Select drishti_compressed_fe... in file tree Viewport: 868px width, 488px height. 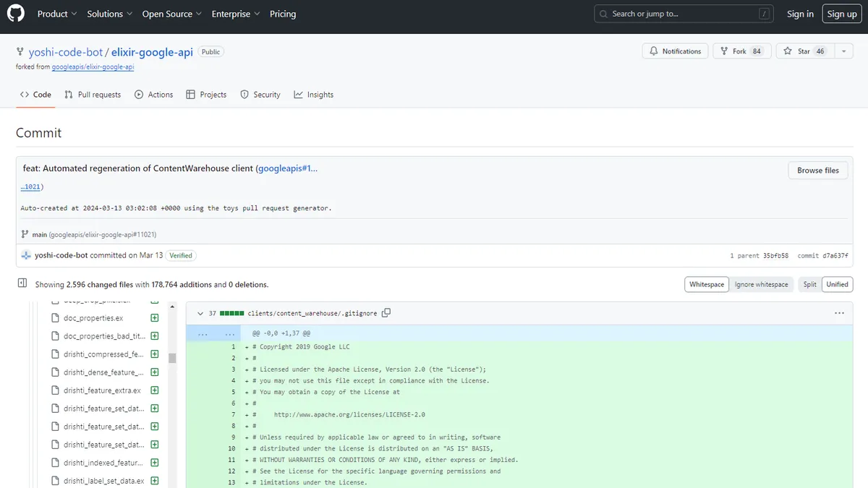point(104,354)
